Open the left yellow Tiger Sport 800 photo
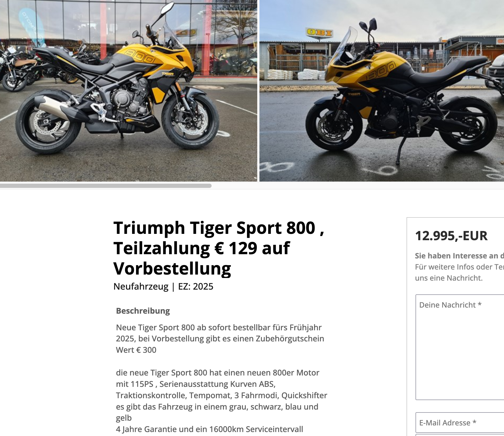The width and height of the screenshot is (504, 436). [128, 91]
